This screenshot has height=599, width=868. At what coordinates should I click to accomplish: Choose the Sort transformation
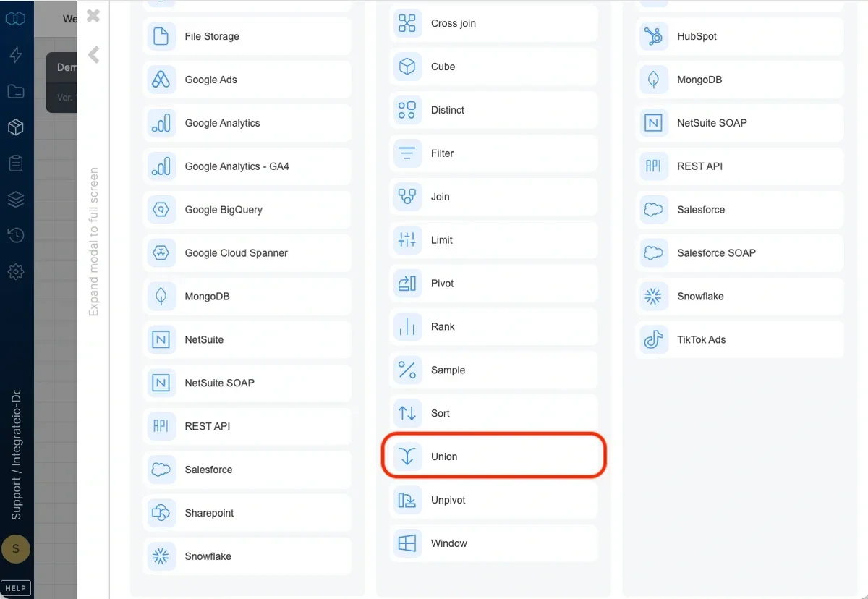pos(493,413)
